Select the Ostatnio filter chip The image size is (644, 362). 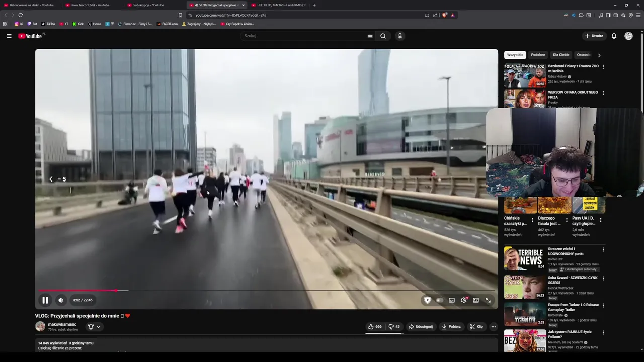point(583,55)
